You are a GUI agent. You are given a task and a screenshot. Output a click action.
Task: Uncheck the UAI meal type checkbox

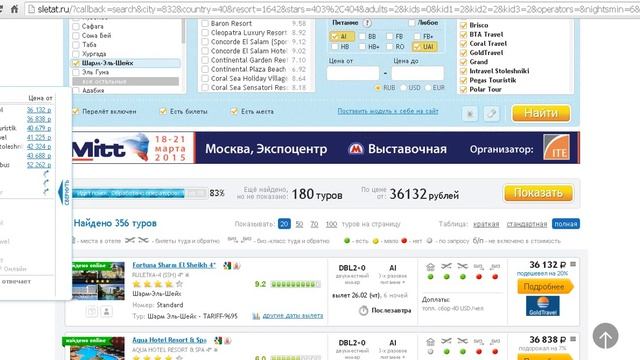(417, 47)
